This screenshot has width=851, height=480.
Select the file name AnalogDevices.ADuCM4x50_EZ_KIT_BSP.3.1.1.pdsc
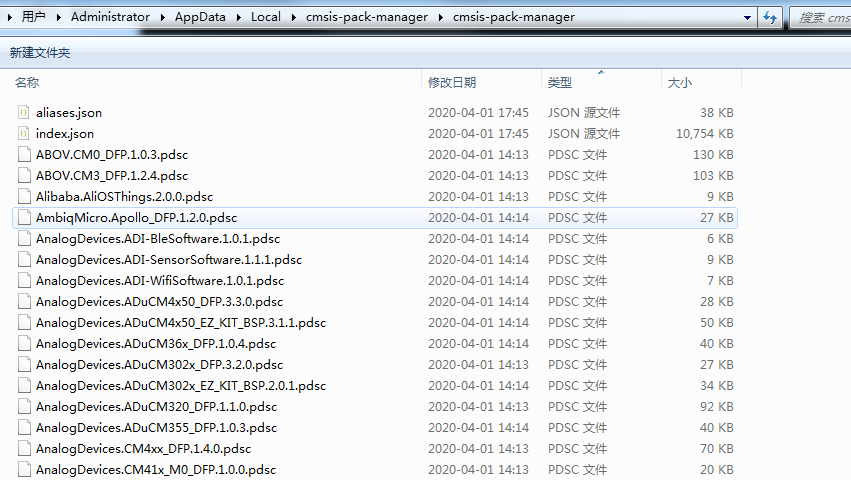(181, 323)
